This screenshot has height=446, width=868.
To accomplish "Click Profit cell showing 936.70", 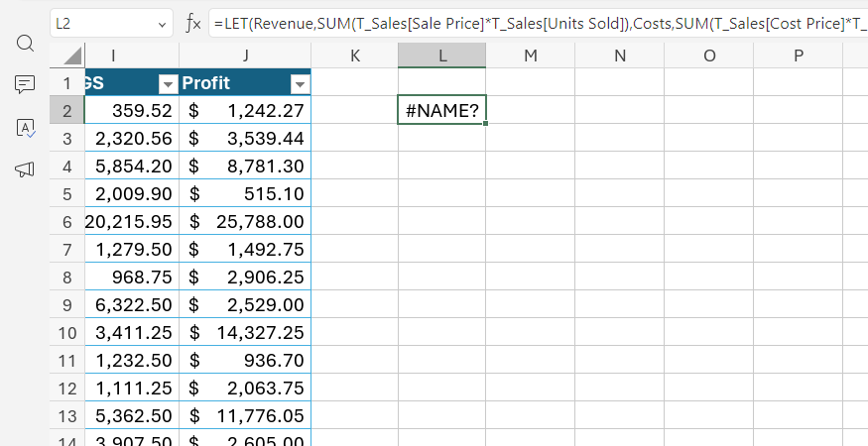I will point(245,360).
